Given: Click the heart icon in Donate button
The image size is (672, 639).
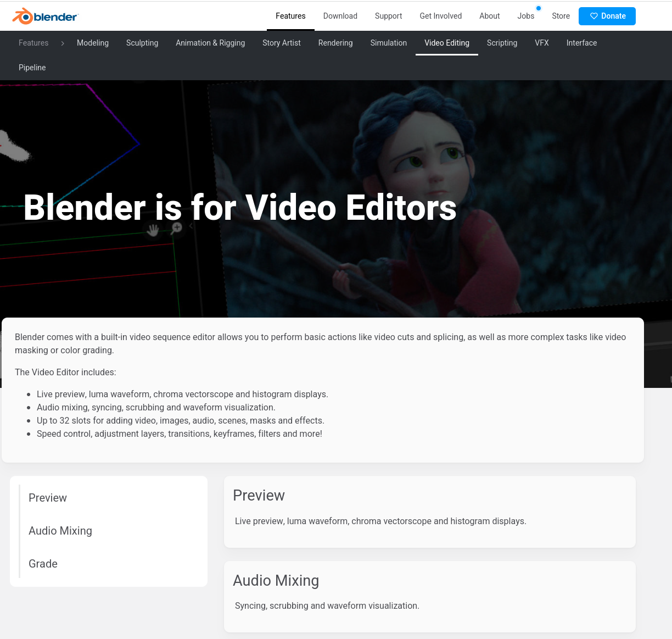Looking at the screenshot, I should (593, 16).
